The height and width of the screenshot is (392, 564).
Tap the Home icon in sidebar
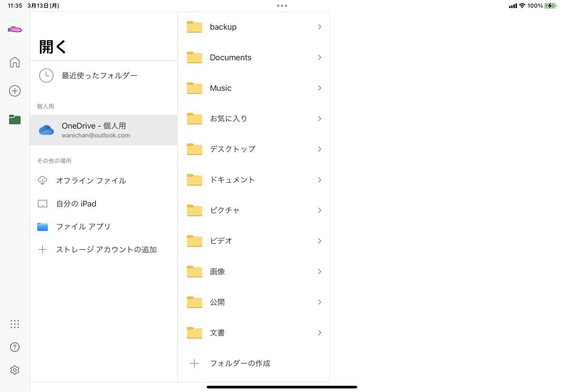(15, 62)
